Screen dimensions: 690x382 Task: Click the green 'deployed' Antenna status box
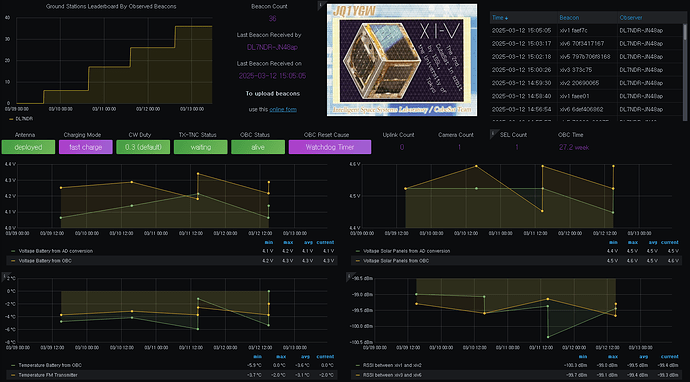28,147
